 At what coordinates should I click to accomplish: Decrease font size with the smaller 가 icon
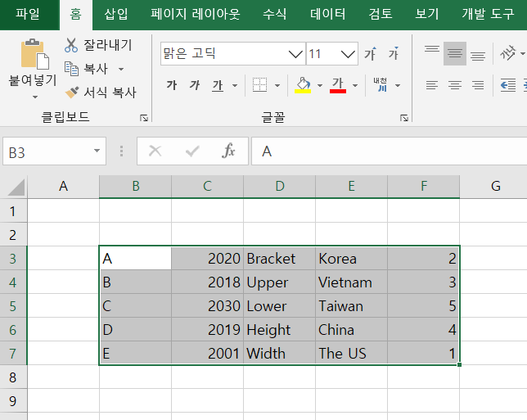pyautogui.click(x=394, y=54)
